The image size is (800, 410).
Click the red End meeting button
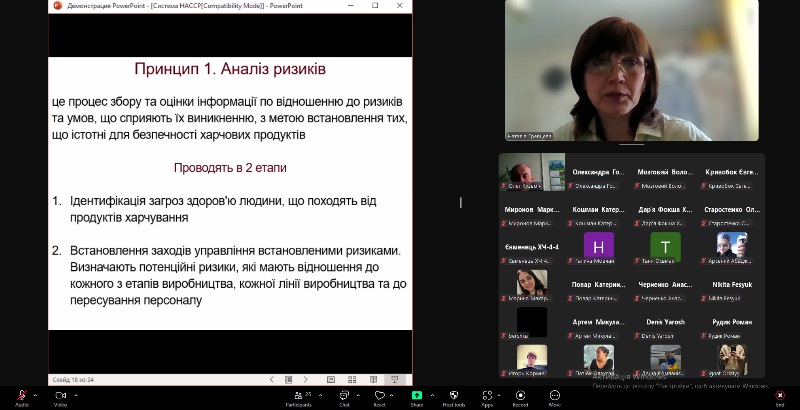pyautogui.click(x=779, y=396)
